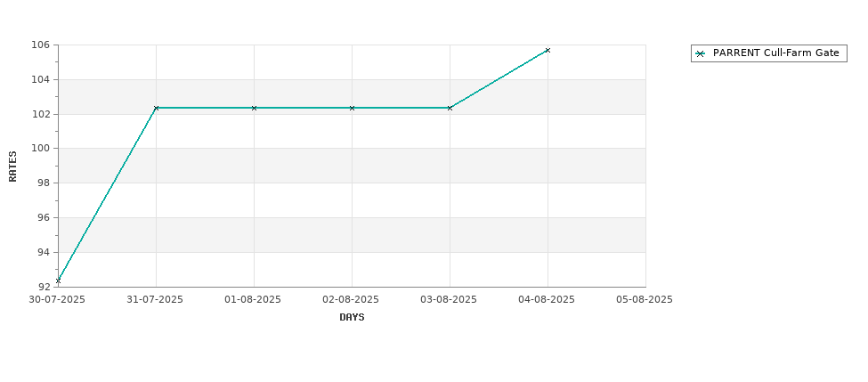Click the line segment between 03-08 and 04-08
The image size is (868, 382).
coord(499,79)
